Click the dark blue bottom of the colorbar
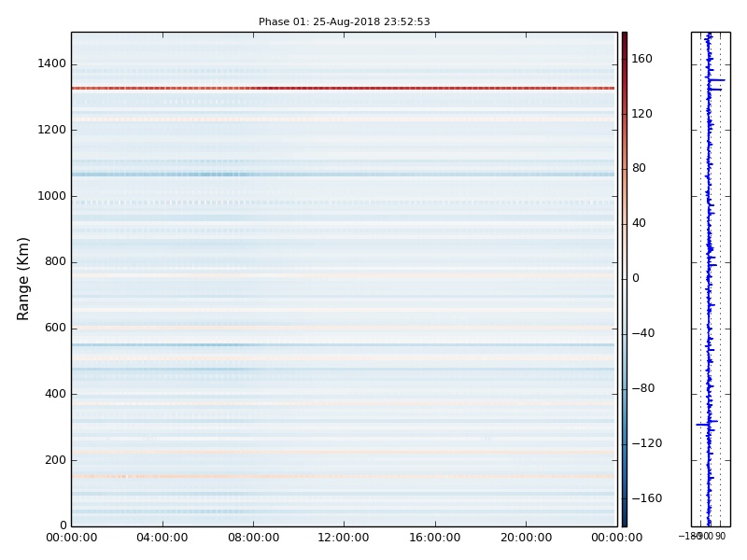This screenshot has height=560, width=747. pyautogui.click(x=625, y=522)
